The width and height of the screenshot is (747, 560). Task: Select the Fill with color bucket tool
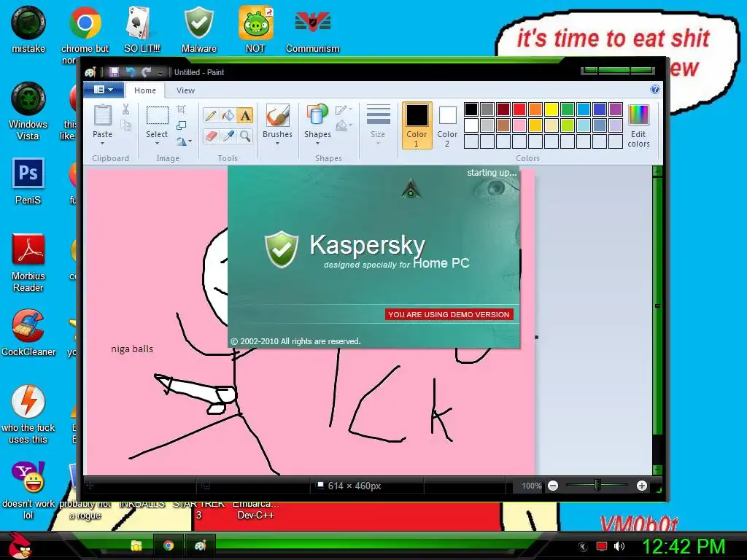(228, 115)
